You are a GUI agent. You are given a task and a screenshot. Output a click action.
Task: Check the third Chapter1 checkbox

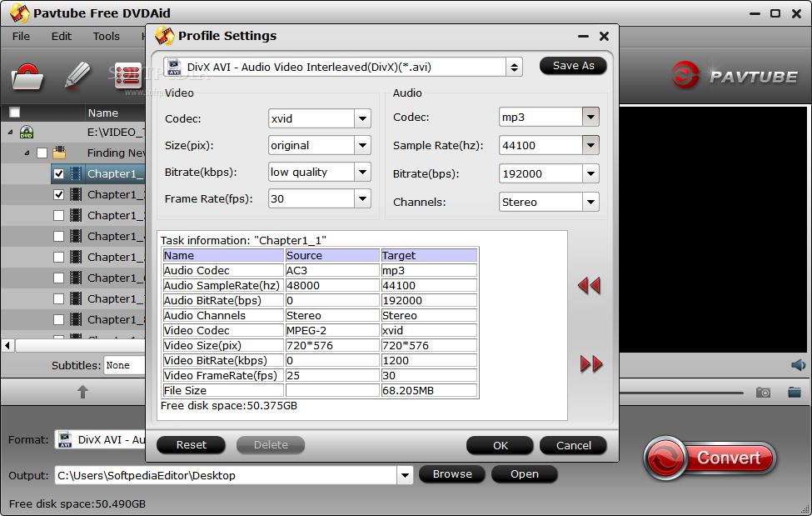click(x=58, y=215)
